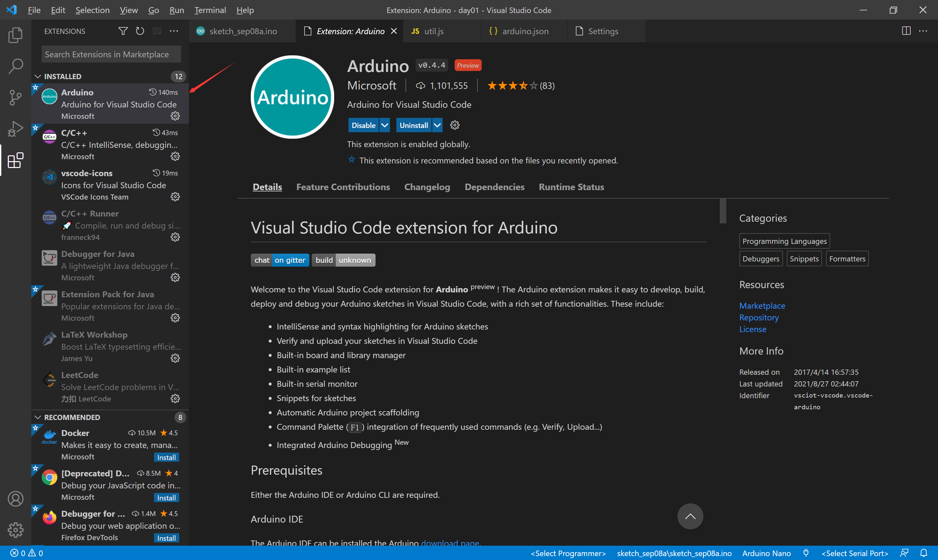The height and width of the screenshot is (560, 938).
Task: Click the manage gear for Arduino extension row
Action: (175, 116)
